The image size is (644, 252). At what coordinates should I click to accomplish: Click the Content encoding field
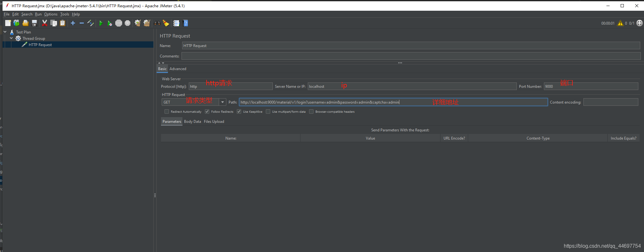[611, 102]
